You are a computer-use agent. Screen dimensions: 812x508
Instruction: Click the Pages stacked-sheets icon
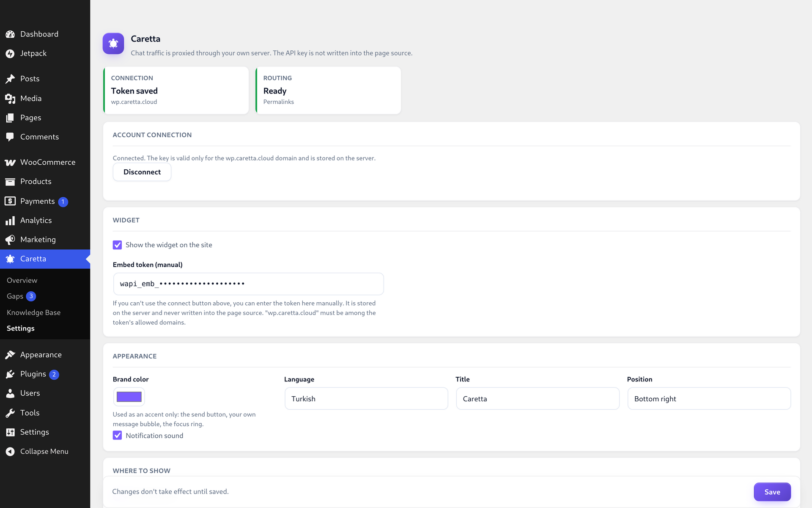coord(10,118)
